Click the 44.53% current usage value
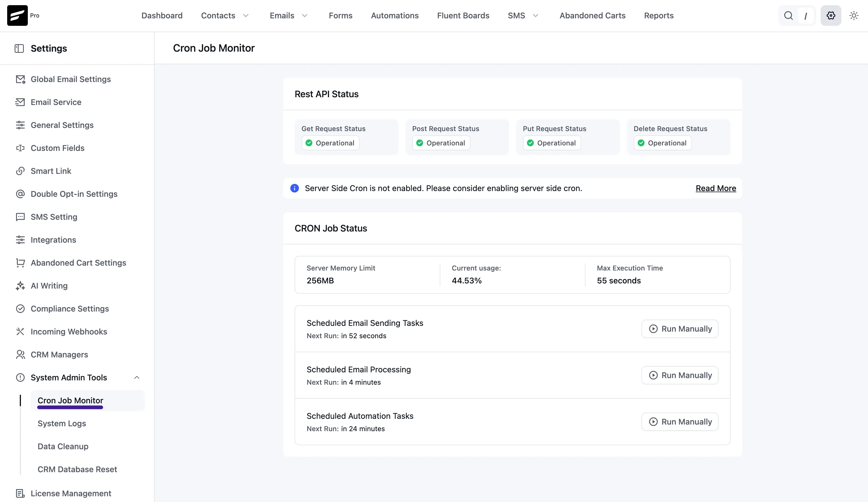 467,281
